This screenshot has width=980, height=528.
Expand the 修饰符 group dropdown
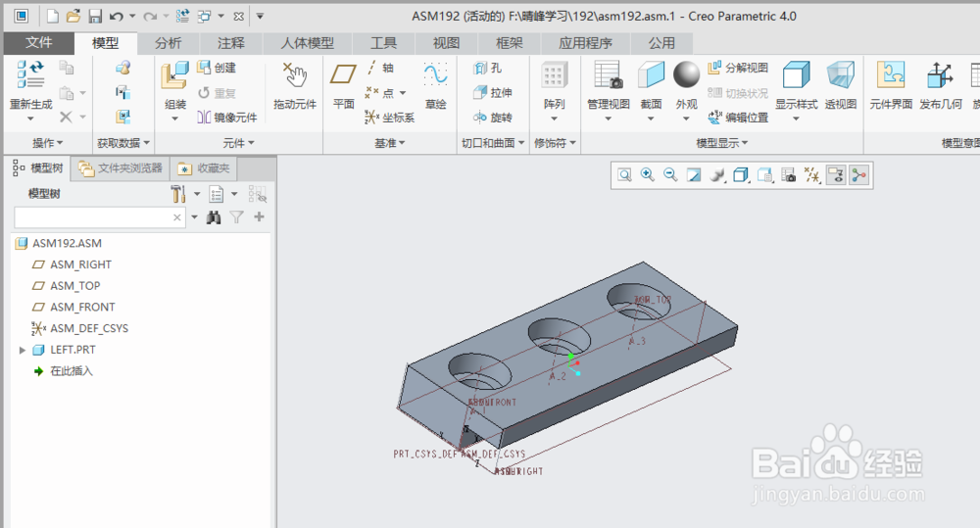point(555,143)
